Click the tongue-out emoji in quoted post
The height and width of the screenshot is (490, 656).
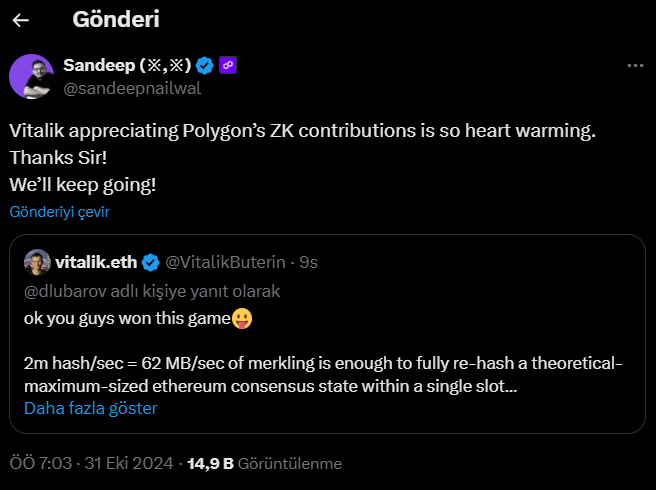[x=241, y=318]
